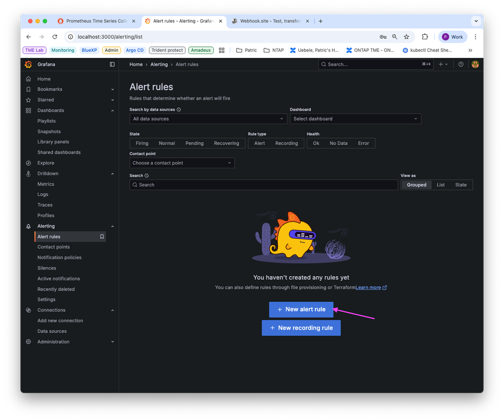Bookmark this page with star icon

point(407,37)
